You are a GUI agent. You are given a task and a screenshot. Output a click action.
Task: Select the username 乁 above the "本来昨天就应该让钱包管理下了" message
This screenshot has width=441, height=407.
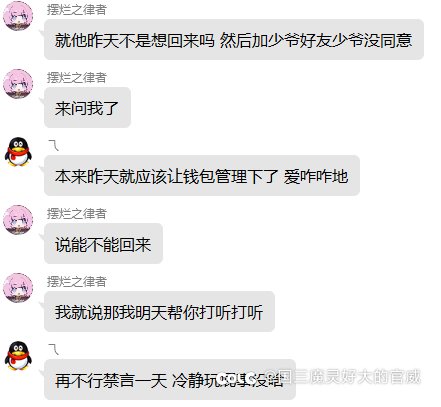coord(53,146)
